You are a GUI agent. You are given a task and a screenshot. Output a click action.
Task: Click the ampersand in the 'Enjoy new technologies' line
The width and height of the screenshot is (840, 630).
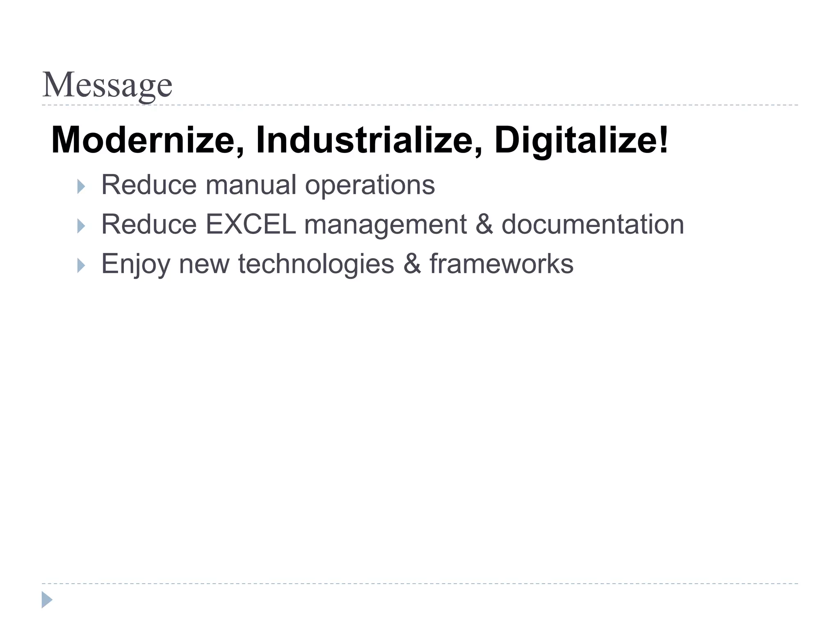pos(412,264)
